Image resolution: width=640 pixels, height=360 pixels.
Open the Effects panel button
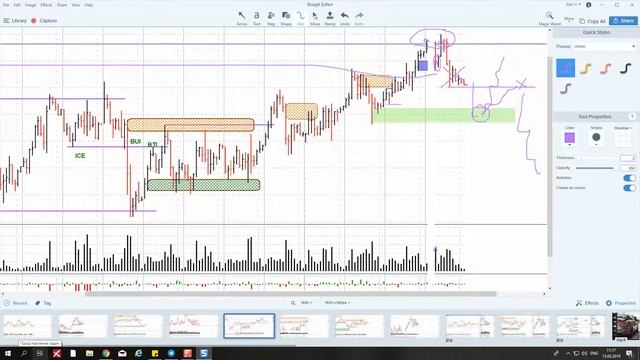click(x=587, y=303)
